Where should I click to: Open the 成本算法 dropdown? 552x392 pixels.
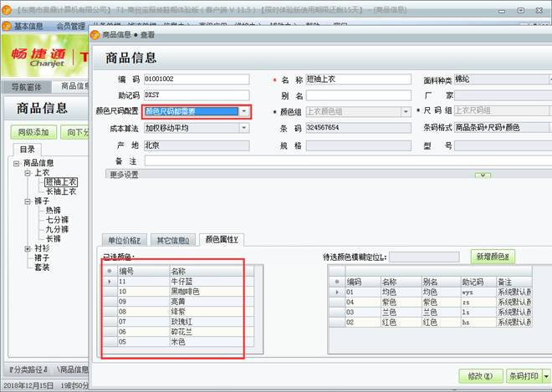[243, 128]
